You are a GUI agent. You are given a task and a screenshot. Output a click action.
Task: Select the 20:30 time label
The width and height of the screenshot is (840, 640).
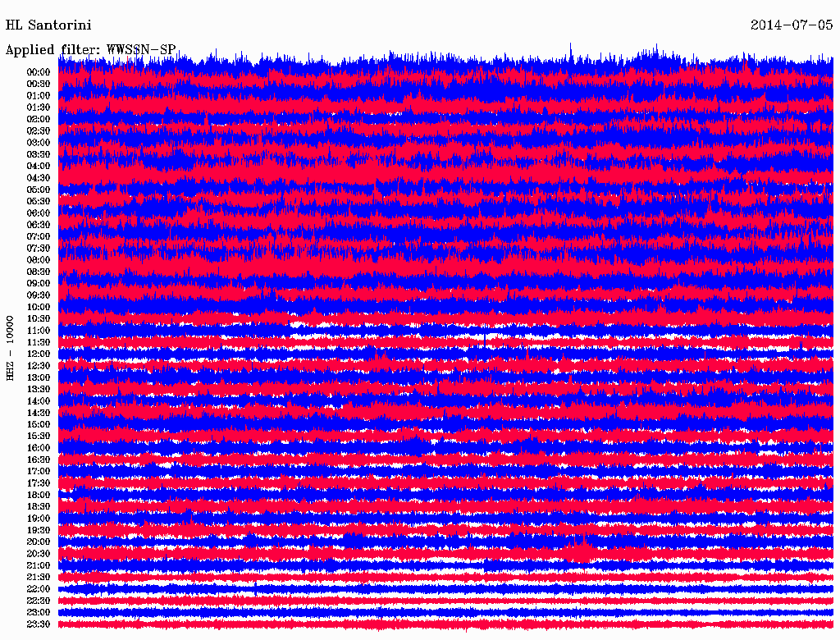[x=39, y=554]
